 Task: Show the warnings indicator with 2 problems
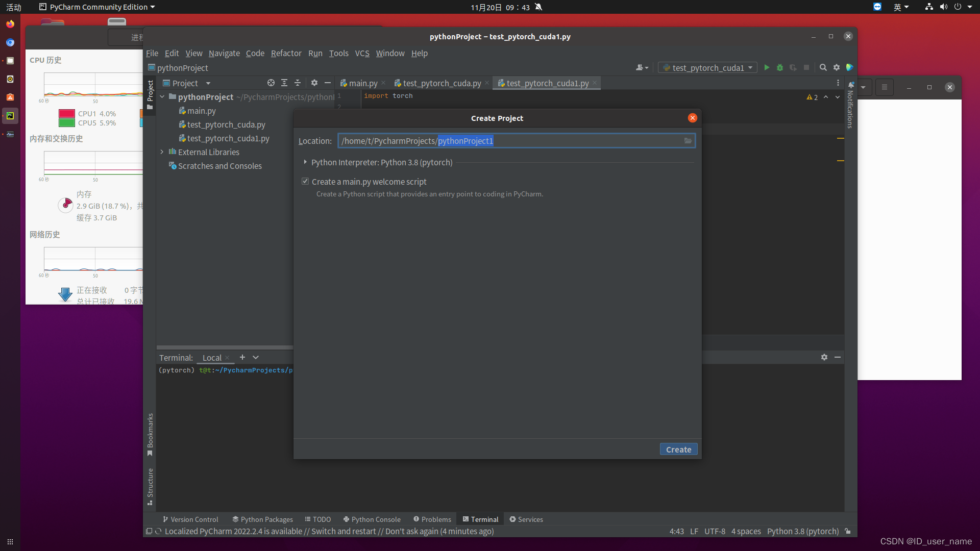pos(812,97)
